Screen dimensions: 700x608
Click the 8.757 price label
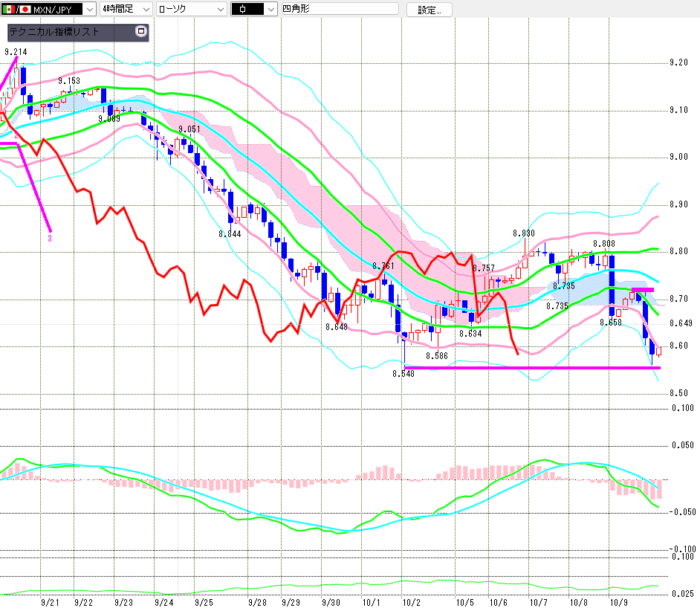pos(484,268)
